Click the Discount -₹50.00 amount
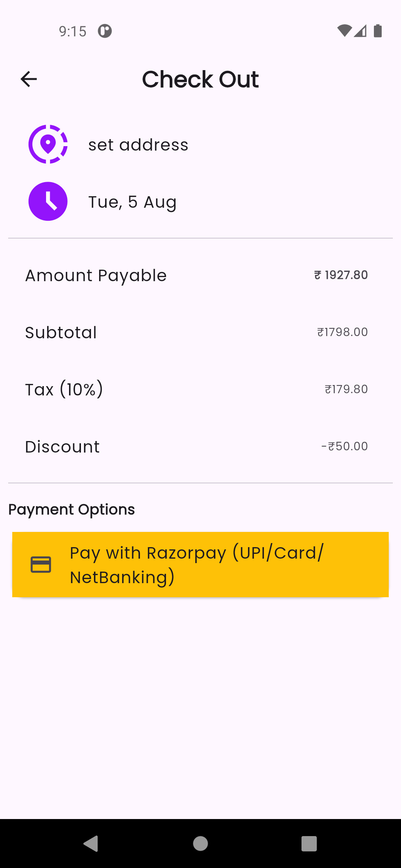Screen dimensions: 401x868 pos(344,446)
